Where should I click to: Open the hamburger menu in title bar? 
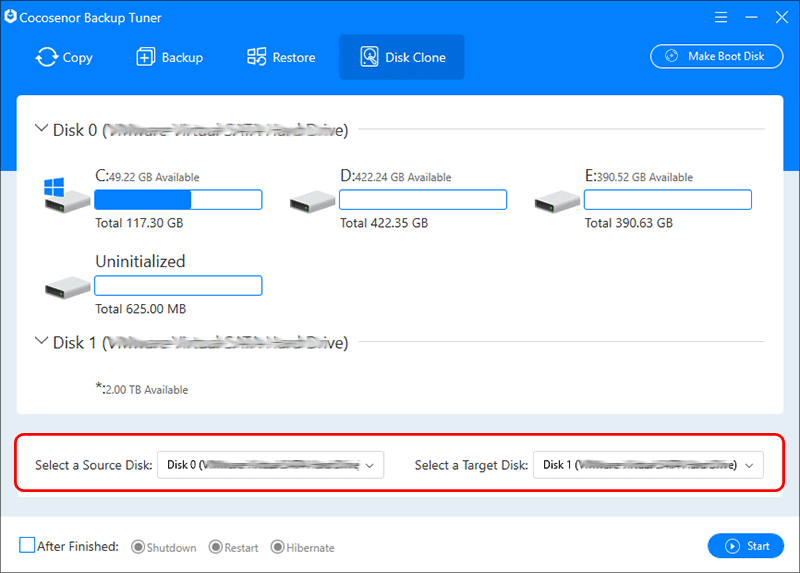pyautogui.click(x=720, y=18)
